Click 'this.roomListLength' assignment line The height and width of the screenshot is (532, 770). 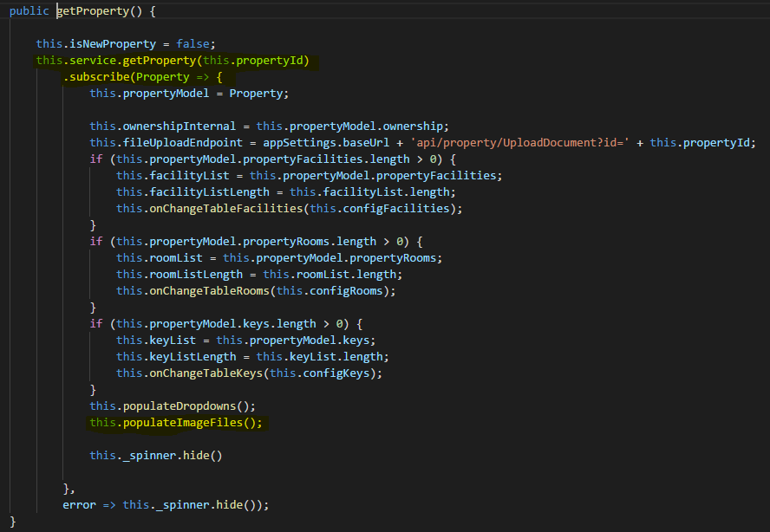259,275
